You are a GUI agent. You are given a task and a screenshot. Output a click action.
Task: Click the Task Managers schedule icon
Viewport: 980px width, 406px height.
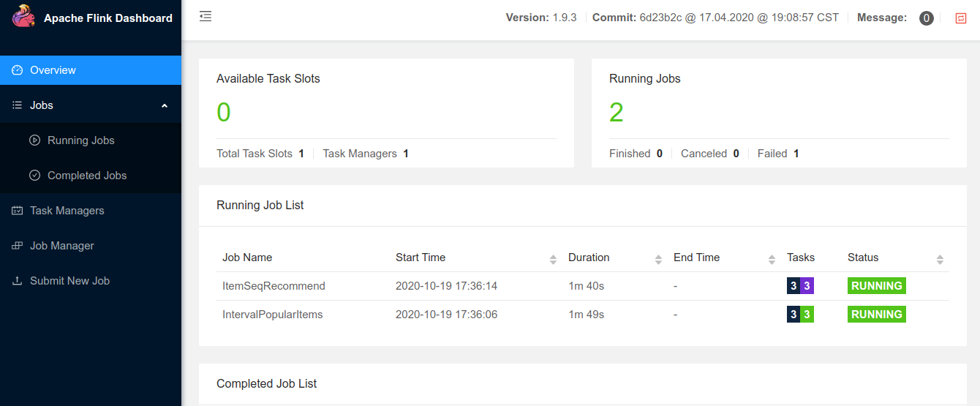click(18, 211)
